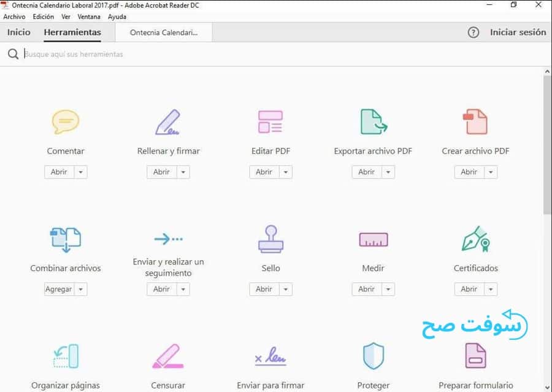This screenshot has width=552, height=392.
Task: Select the Proteger shield icon
Action: (373, 356)
